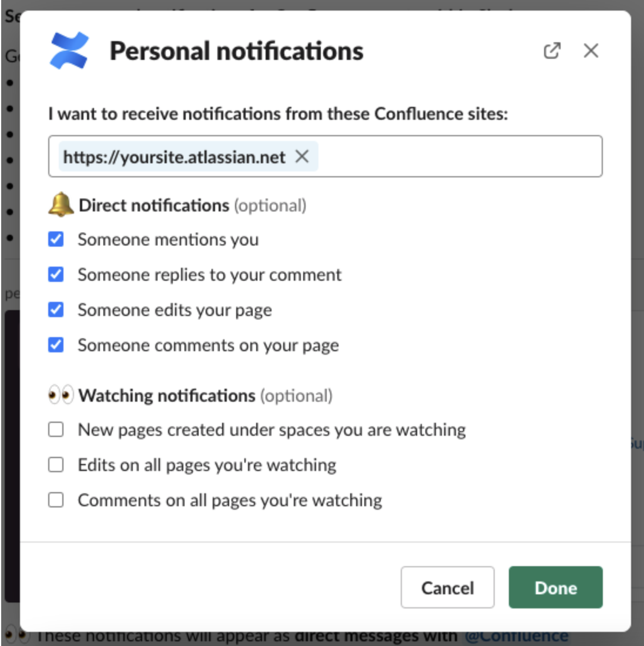Enable 'Comments on all pages you're watching'

pos(56,500)
